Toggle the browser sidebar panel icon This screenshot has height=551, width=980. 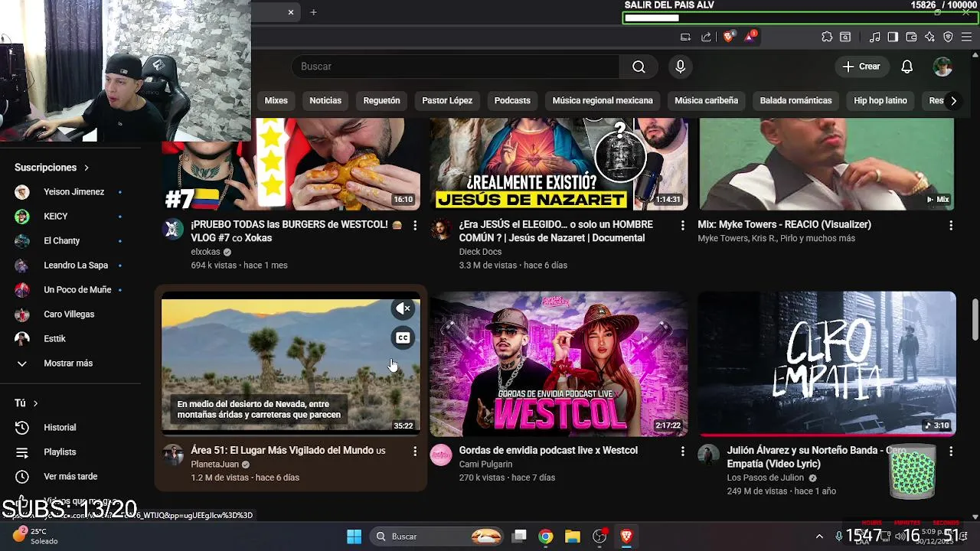point(893,37)
